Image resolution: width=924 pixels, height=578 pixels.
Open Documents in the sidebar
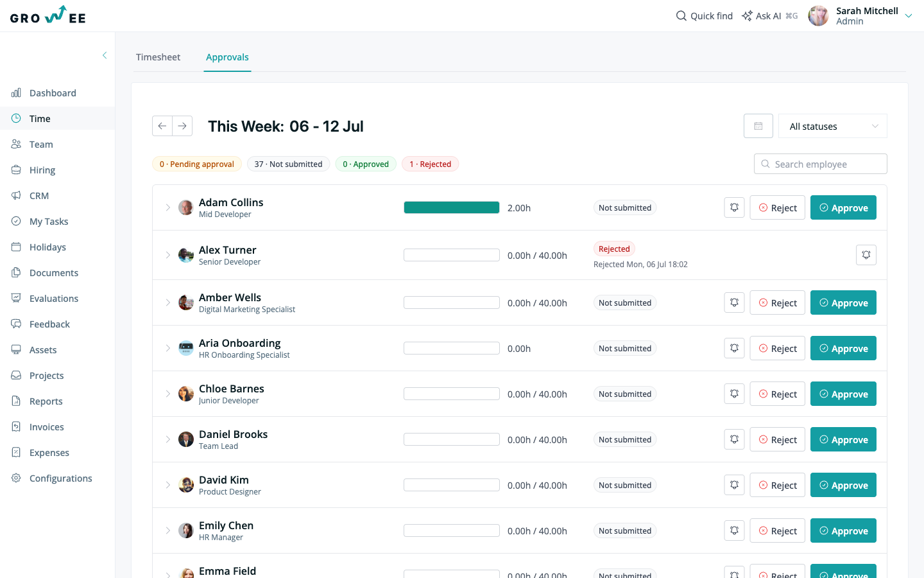coord(58,273)
